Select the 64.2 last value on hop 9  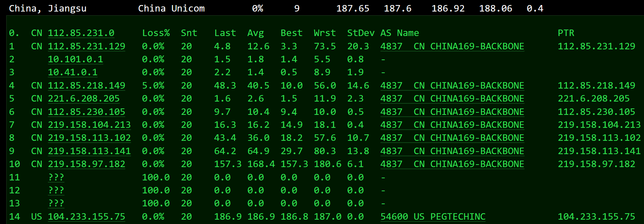tap(225, 151)
